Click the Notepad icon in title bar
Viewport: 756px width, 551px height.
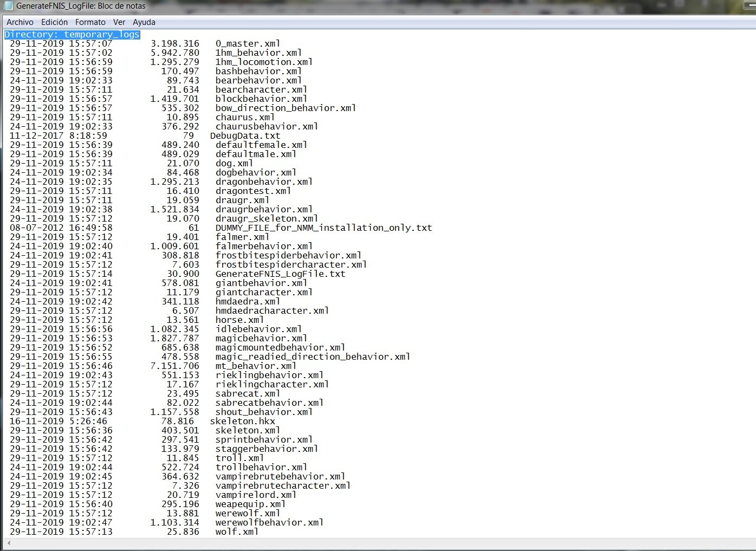pos(8,6)
